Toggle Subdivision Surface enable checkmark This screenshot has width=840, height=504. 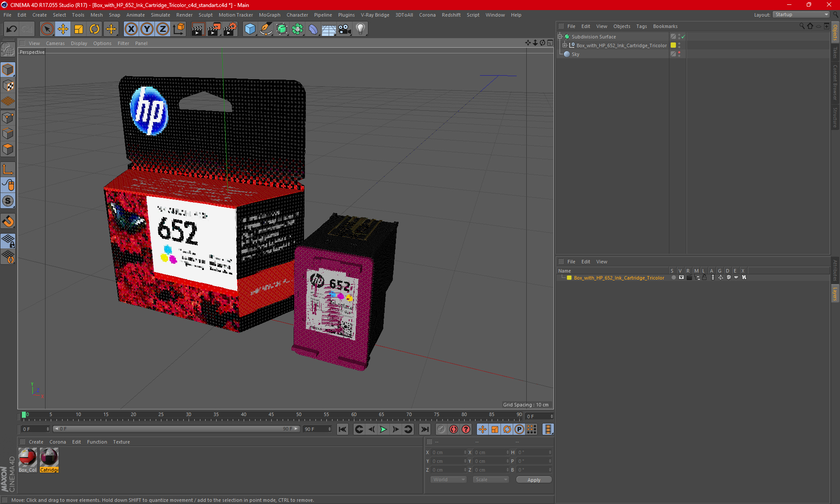tap(683, 37)
